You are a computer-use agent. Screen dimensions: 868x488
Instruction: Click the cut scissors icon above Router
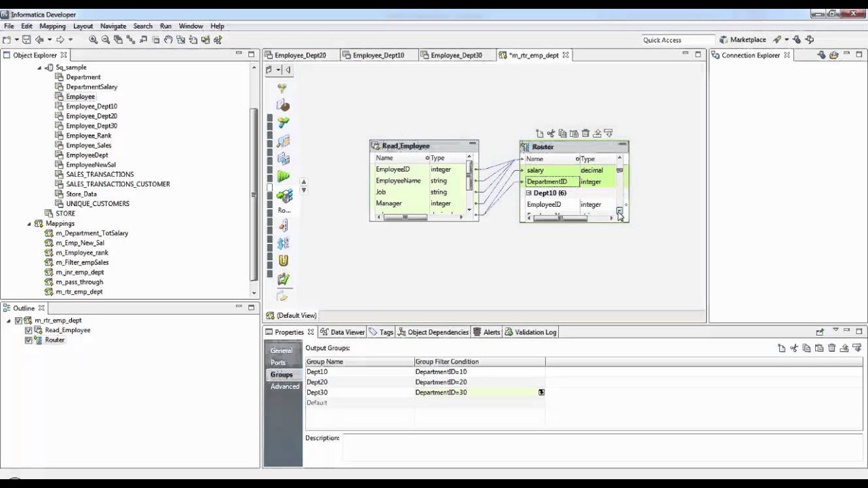(551, 134)
